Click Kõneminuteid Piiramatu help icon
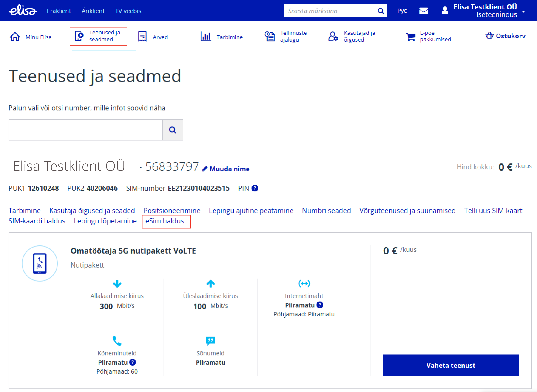The width and height of the screenshot is (537, 392). click(133, 362)
